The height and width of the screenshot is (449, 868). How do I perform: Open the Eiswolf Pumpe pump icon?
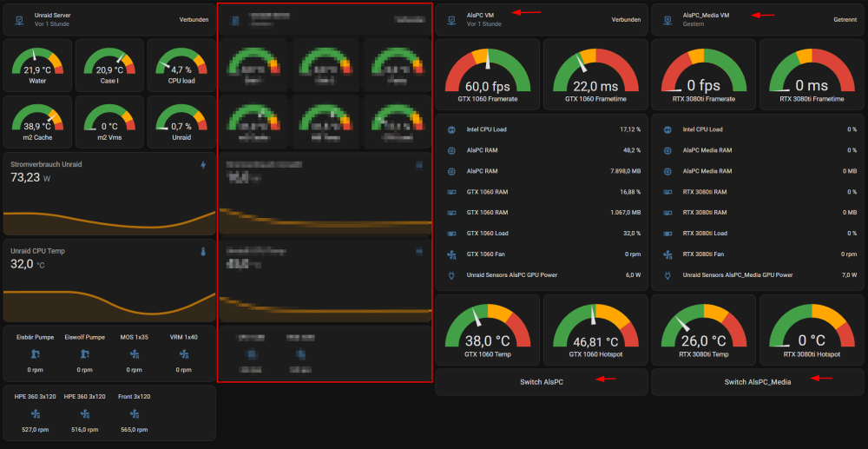pyautogui.click(x=85, y=353)
